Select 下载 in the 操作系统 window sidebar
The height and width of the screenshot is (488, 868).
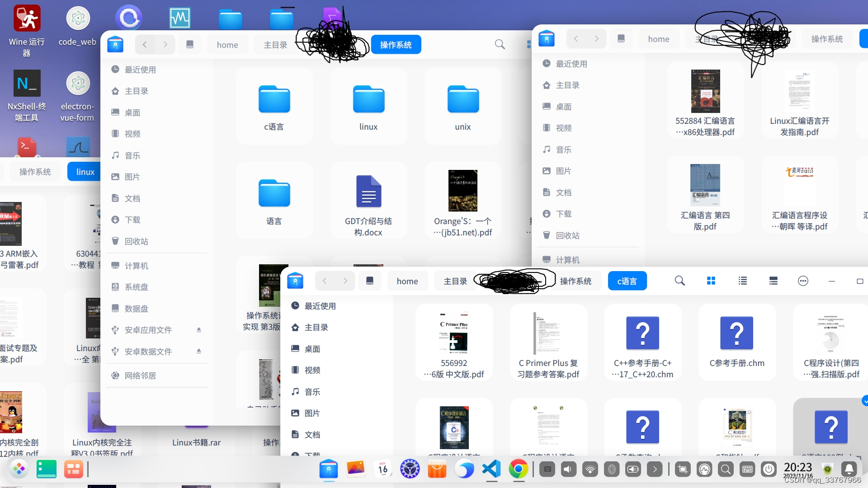click(x=156, y=220)
